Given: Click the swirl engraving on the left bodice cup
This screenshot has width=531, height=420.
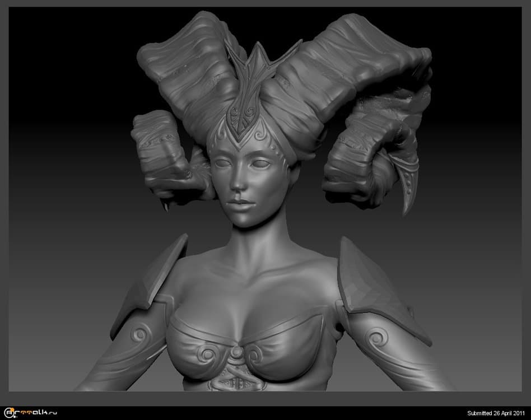Looking at the screenshot, I should [x=206, y=354].
